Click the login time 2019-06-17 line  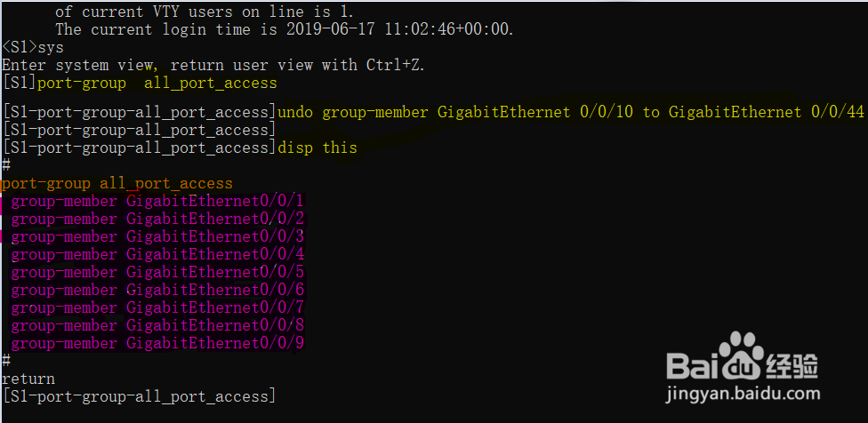coord(285,30)
